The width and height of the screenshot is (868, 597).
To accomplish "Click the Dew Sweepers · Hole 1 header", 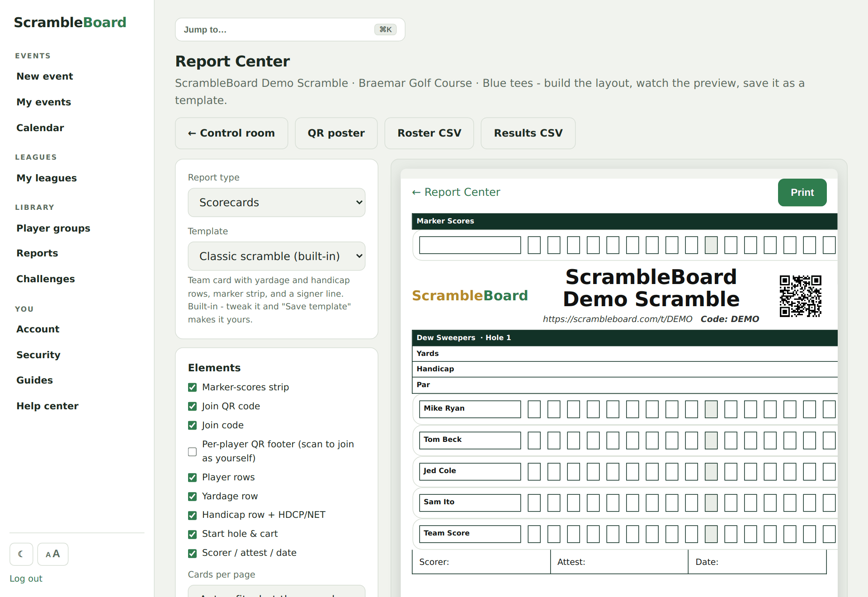I will click(x=625, y=338).
